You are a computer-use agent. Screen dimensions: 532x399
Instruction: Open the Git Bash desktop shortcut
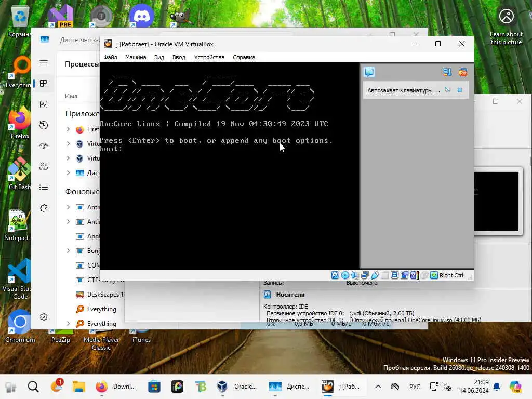coord(20,174)
